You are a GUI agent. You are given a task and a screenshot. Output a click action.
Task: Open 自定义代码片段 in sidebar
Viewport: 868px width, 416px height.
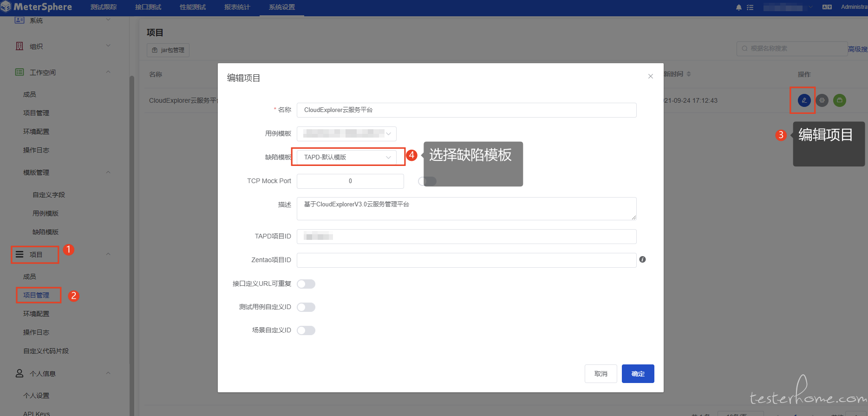click(x=46, y=351)
